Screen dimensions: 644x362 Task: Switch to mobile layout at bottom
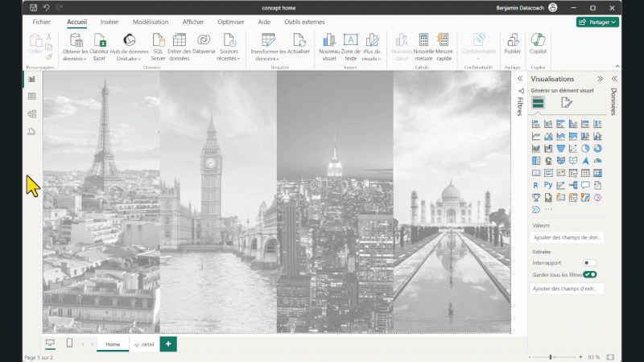click(69, 343)
